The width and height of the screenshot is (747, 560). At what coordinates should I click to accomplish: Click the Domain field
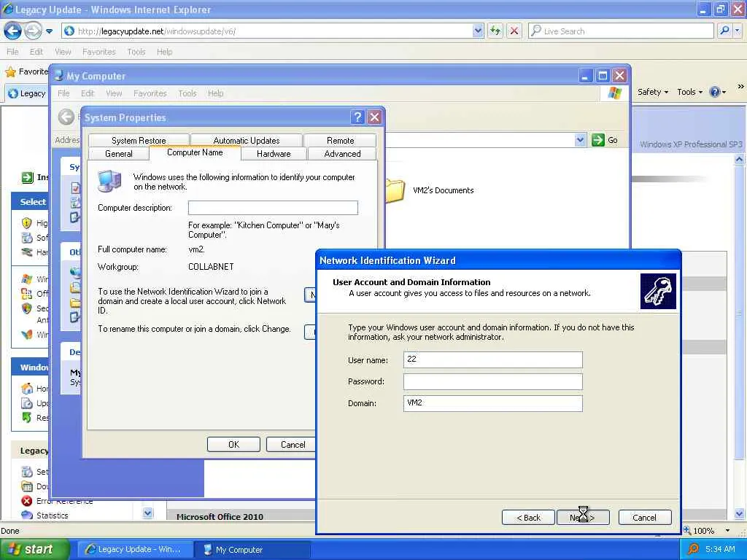[492, 403]
